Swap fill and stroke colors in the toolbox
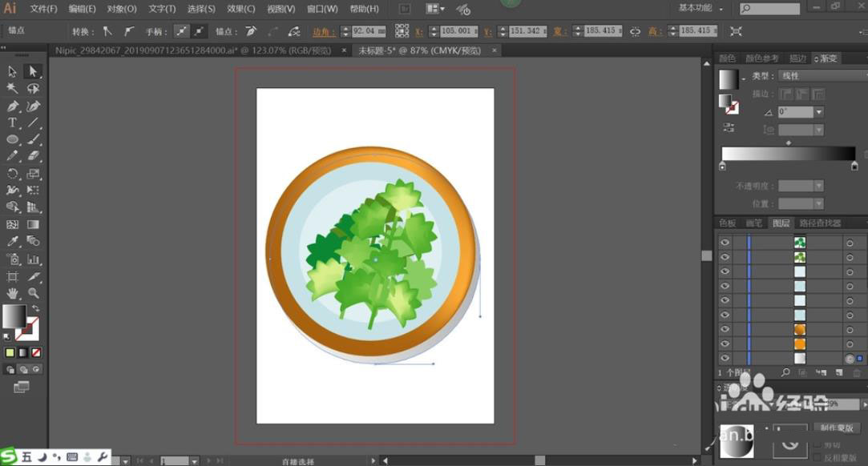Screen dimensions: 868x466 (36, 308)
